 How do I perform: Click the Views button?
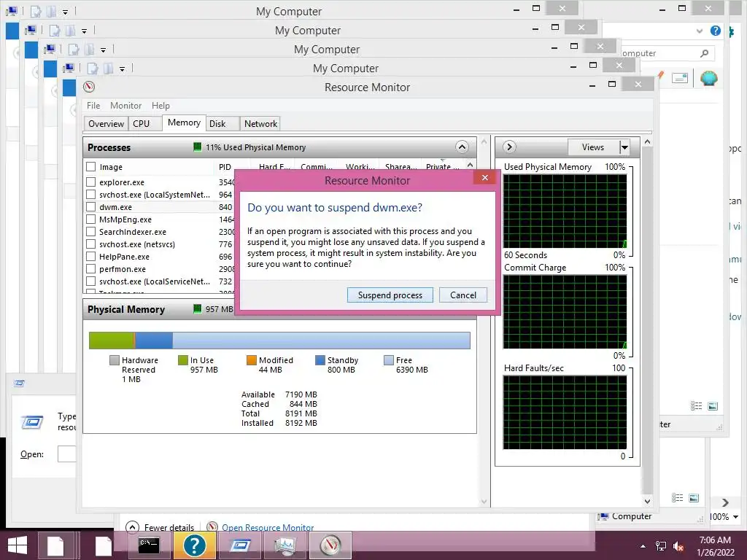point(593,147)
